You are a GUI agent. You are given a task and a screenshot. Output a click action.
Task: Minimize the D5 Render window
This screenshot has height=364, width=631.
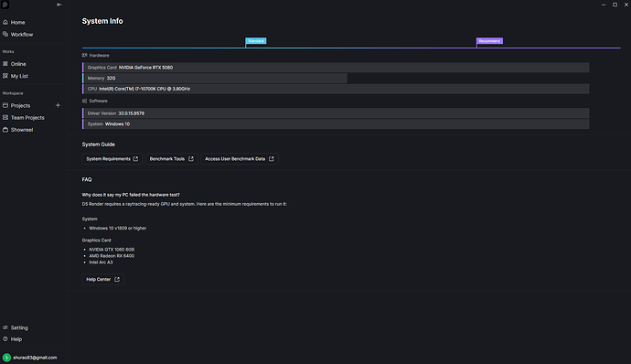(x=604, y=5)
